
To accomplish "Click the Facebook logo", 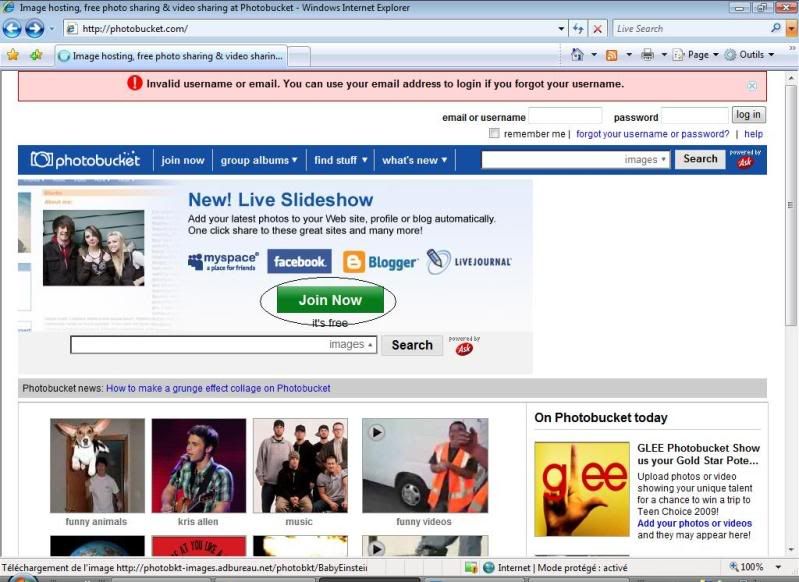I will [299, 261].
